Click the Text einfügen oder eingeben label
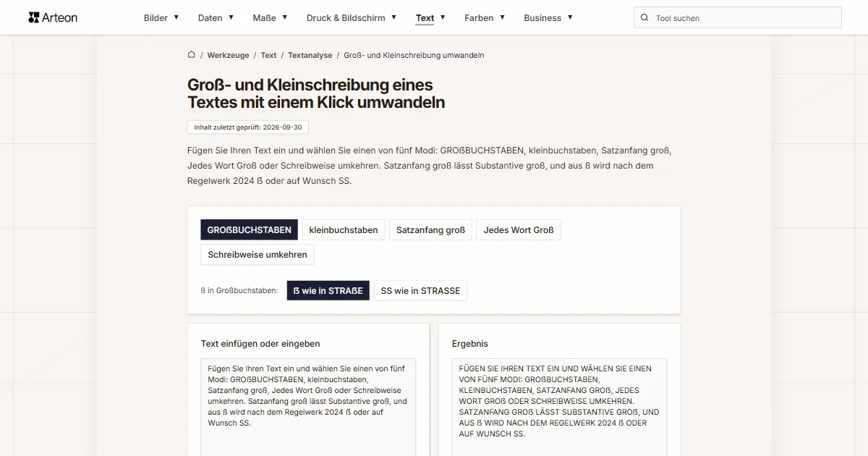 260,344
